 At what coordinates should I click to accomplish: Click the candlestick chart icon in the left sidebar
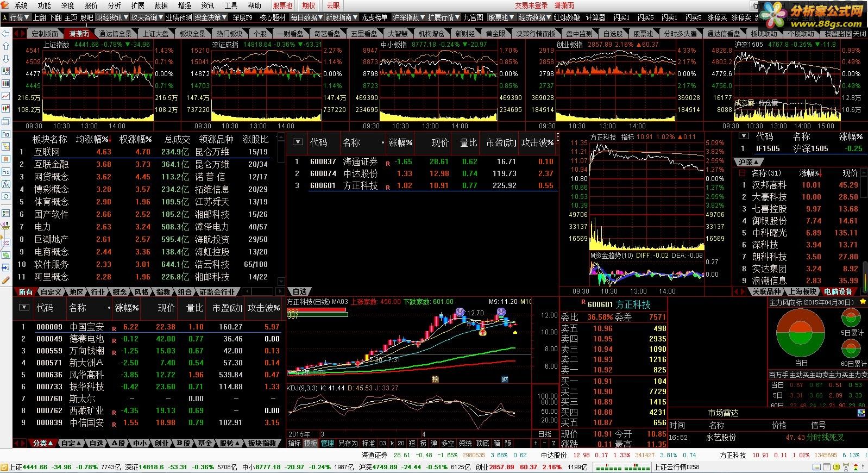click(x=6, y=109)
